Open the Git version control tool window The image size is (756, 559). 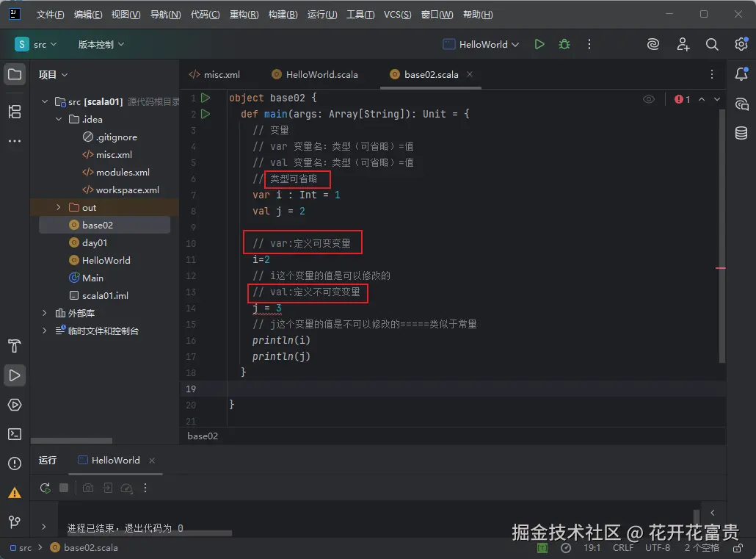pyautogui.click(x=15, y=522)
